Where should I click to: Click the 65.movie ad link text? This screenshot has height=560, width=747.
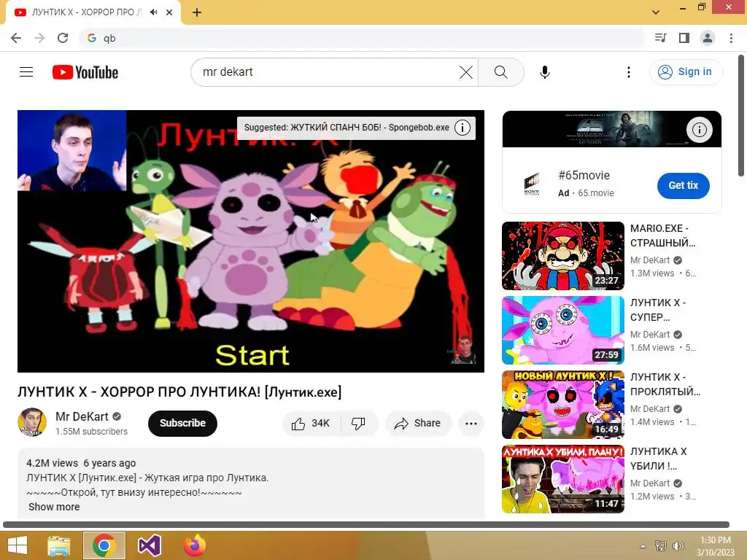596,193
